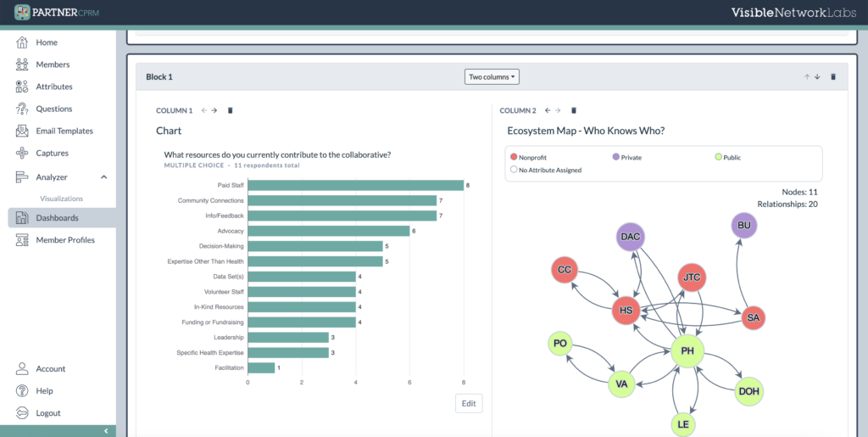
Task: Click the No Attribute Assigned legend swatch
Action: point(514,170)
